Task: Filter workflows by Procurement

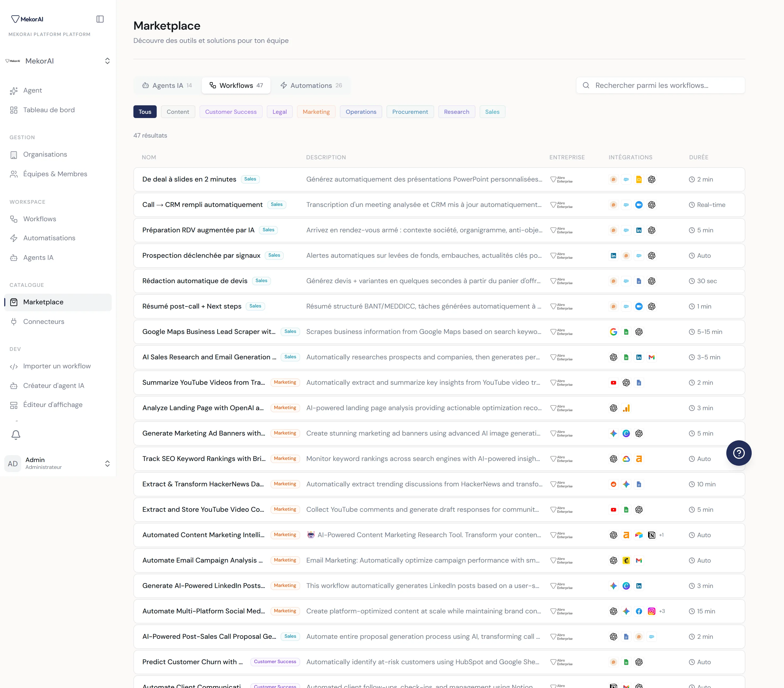Action: [410, 112]
